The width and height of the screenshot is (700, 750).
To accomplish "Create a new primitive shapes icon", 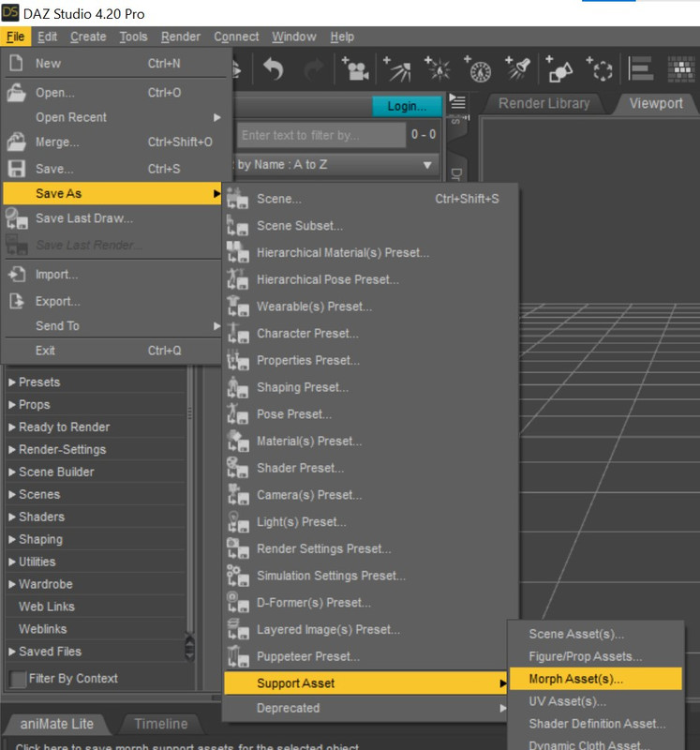I will point(559,69).
